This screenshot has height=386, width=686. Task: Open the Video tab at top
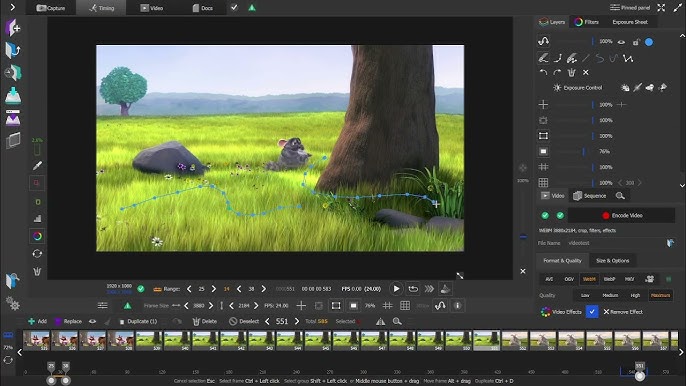click(151, 8)
